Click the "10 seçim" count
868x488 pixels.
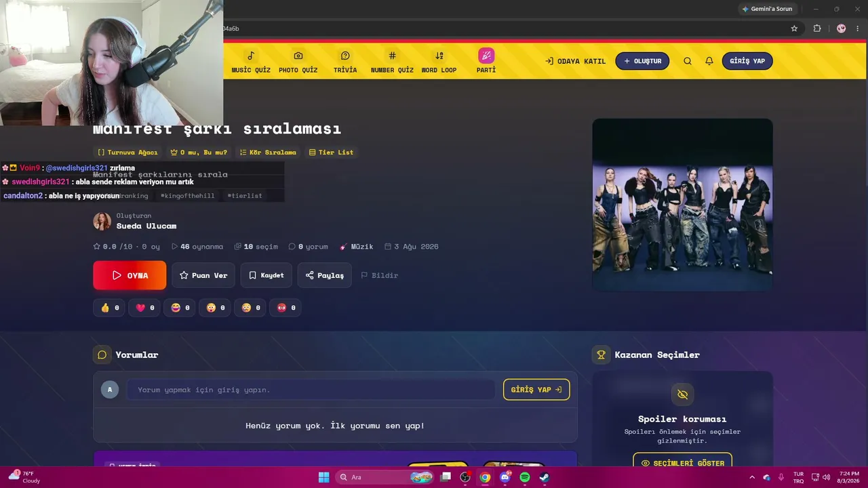tap(256, 247)
